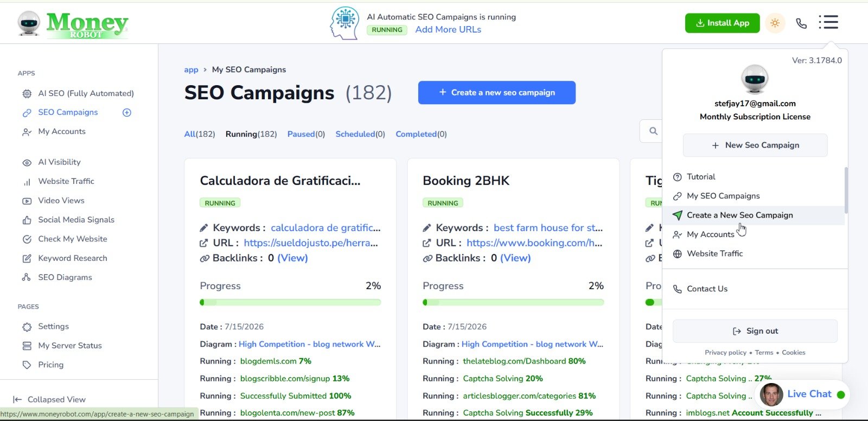This screenshot has height=421, width=868.
Task: View backlinks for the Calculadora campaign
Action: [292, 258]
